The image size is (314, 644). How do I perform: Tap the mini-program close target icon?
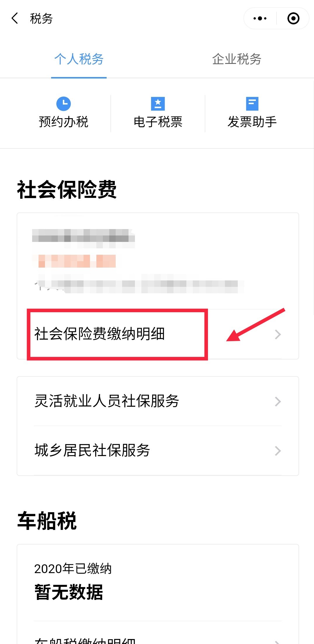(x=293, y=18)
